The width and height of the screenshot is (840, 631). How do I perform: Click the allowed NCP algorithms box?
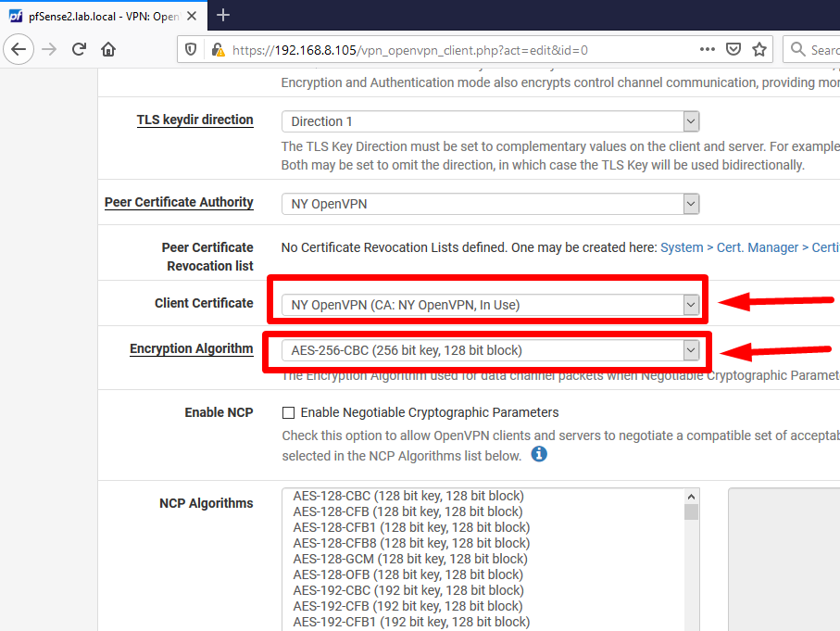pyautogui.click(x=784, y=559)
